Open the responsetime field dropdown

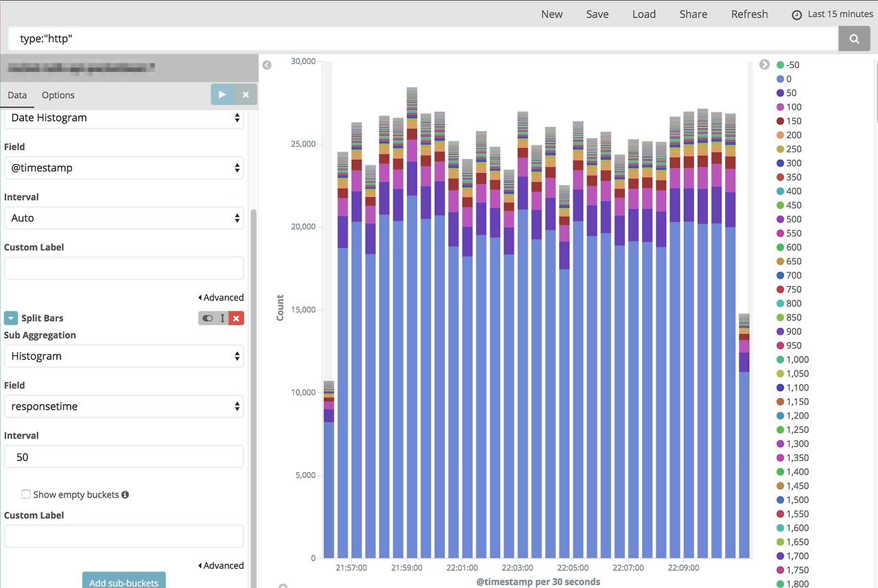[x=123, y=406]
